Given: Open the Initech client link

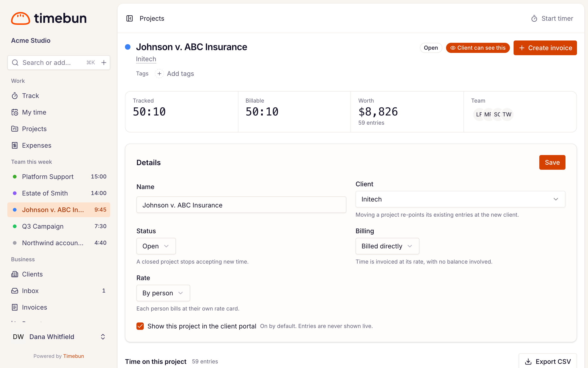Looking at the screenshot, I should coord(146,59).
